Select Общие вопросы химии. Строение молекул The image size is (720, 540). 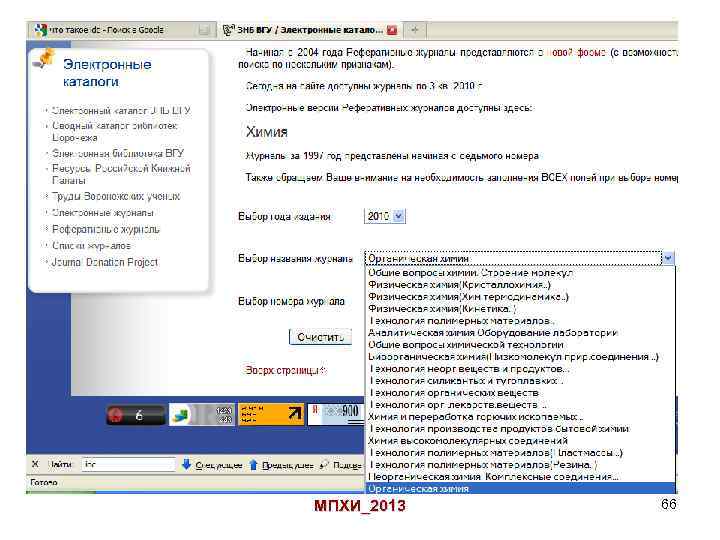coord(520,273)
